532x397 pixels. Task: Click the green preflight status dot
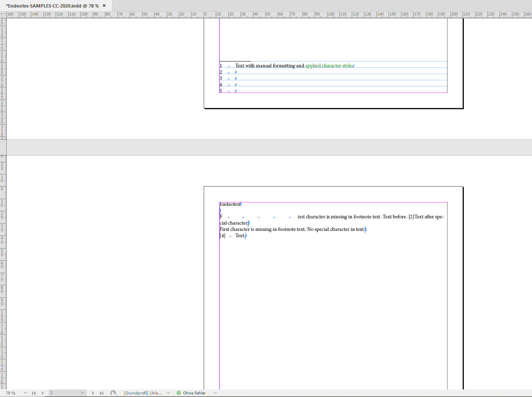(179, 393)
